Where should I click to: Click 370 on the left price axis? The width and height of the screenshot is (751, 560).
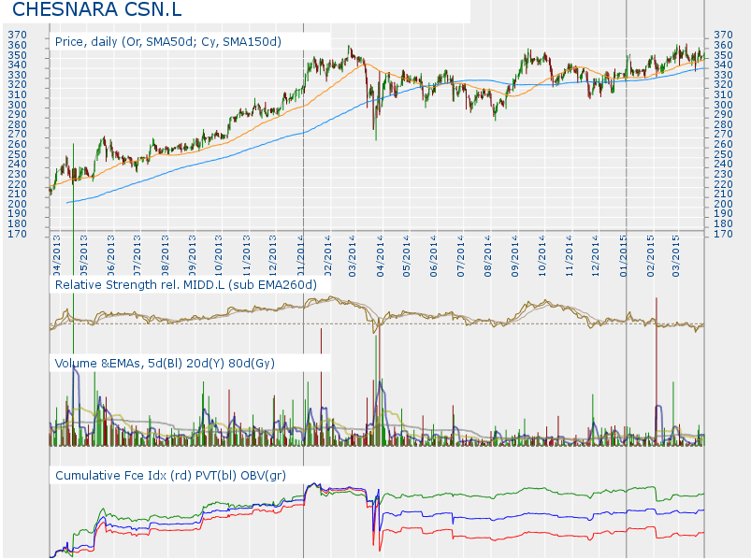click(x=17, y=35)
